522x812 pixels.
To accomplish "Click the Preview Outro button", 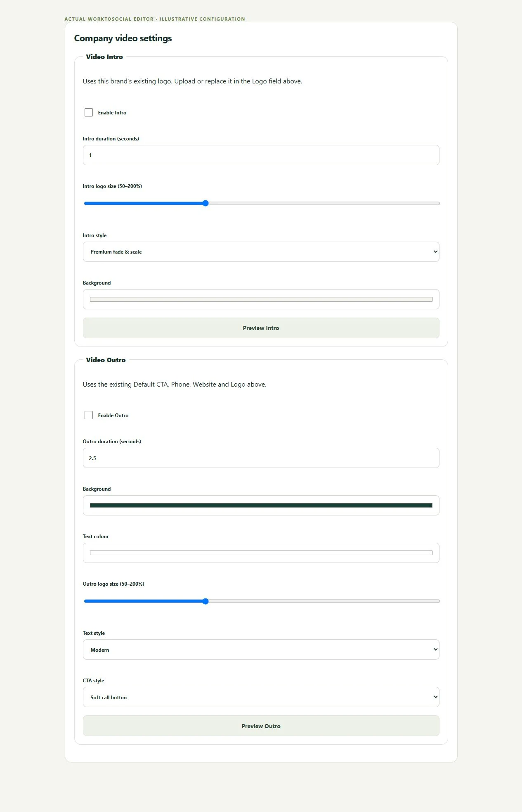I will pos(261,726).
